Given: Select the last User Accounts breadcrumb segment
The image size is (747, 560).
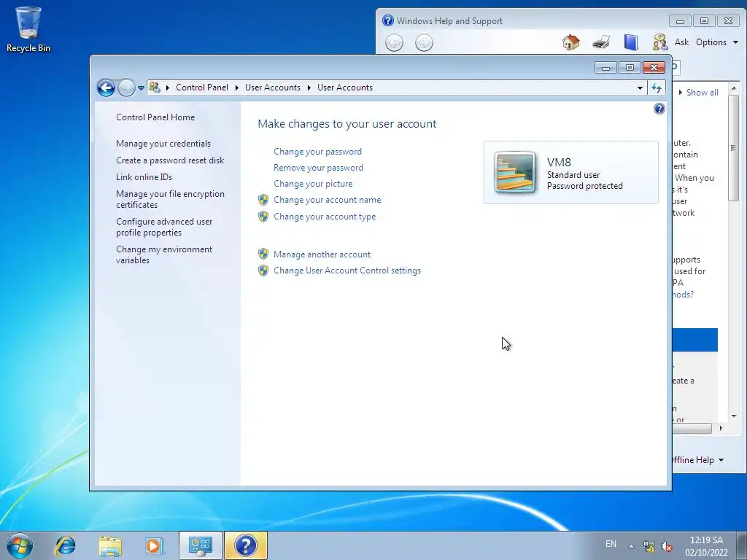Looking at the screenshot, I should [345, 87].
